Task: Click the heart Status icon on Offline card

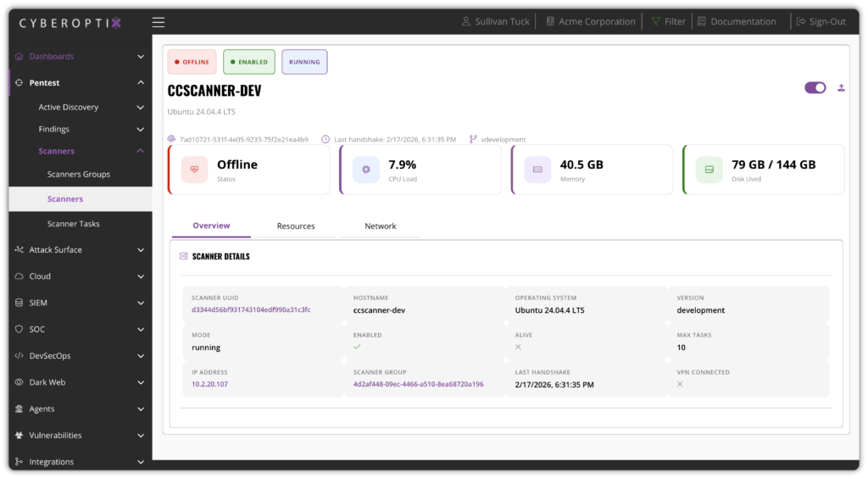Action: pos(194,170)
